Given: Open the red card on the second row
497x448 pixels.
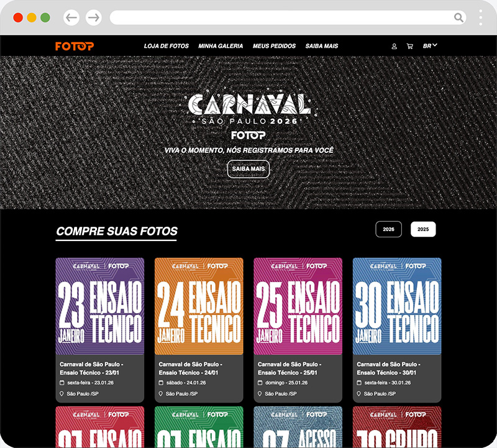Looking at the screenshot, I should click(100, 427).
